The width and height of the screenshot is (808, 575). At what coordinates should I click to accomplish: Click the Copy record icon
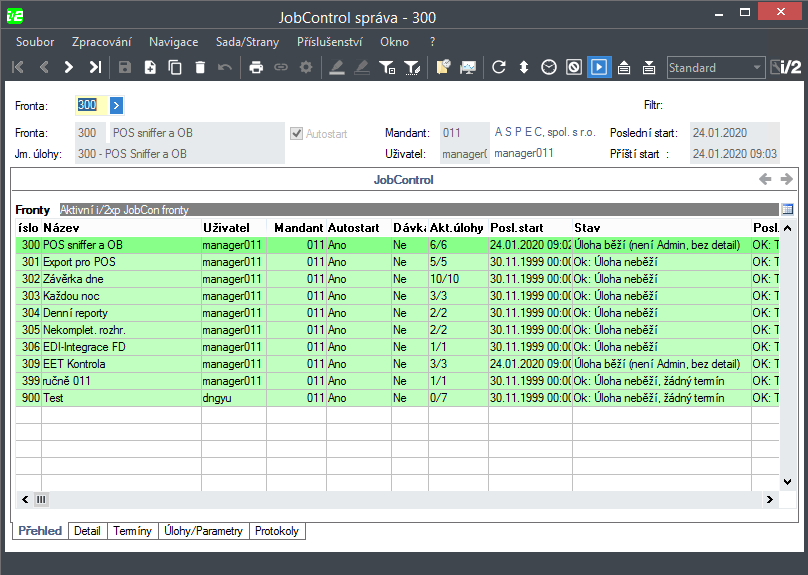tap(175, 67)
